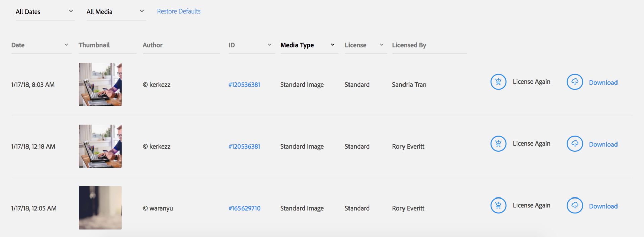Sort by the License column header
Screen dimensions: 644x237
pos(356,45)
